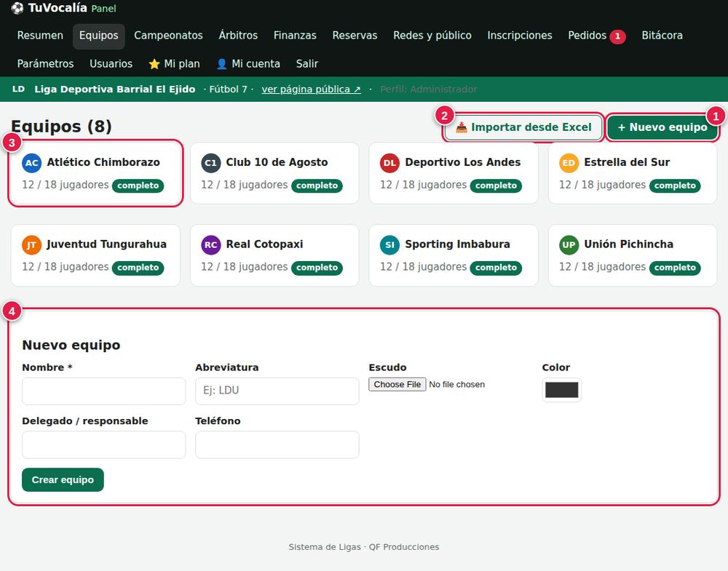Click the DL badge of Deportivo Los Andes
The image size is (728, 571).
coord(389,163)
